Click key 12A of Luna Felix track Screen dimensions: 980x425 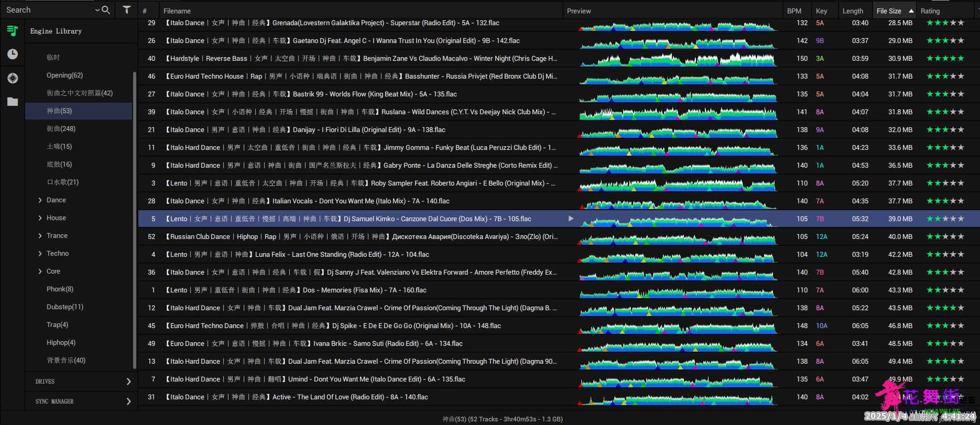click(821, 254)
